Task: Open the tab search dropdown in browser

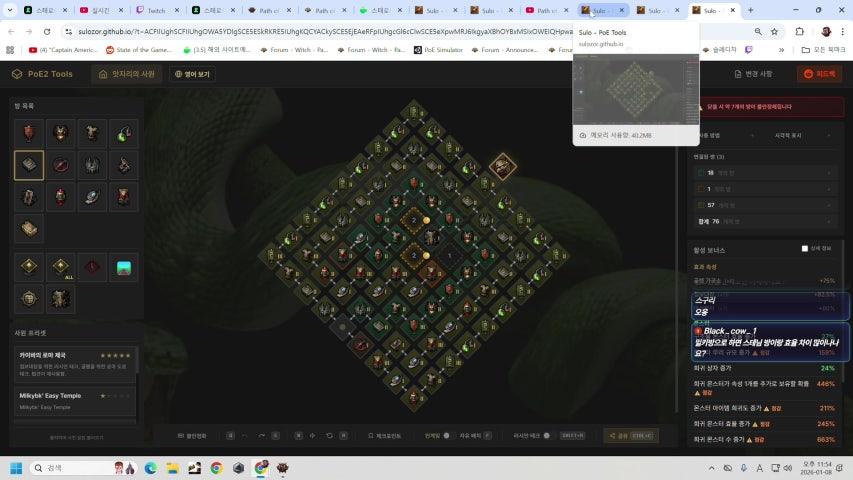Action: pyautogui.click(x=10, y=10)
